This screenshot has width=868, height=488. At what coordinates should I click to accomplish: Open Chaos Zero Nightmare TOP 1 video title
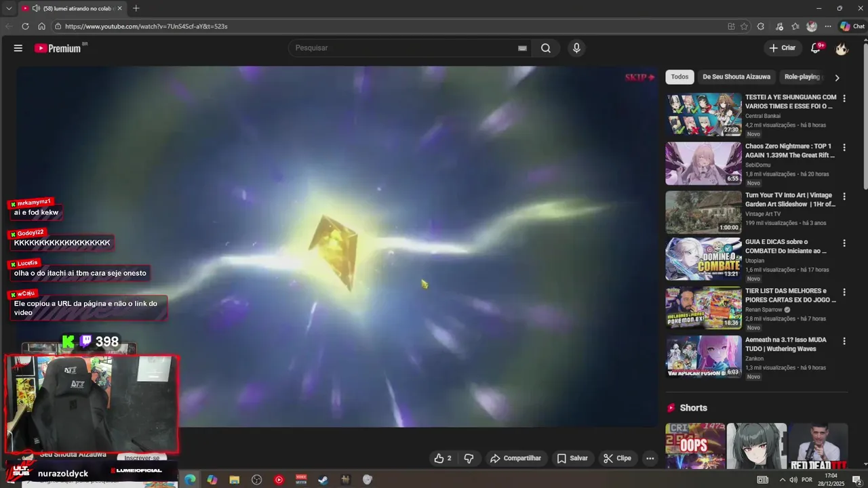pos(790,150)
